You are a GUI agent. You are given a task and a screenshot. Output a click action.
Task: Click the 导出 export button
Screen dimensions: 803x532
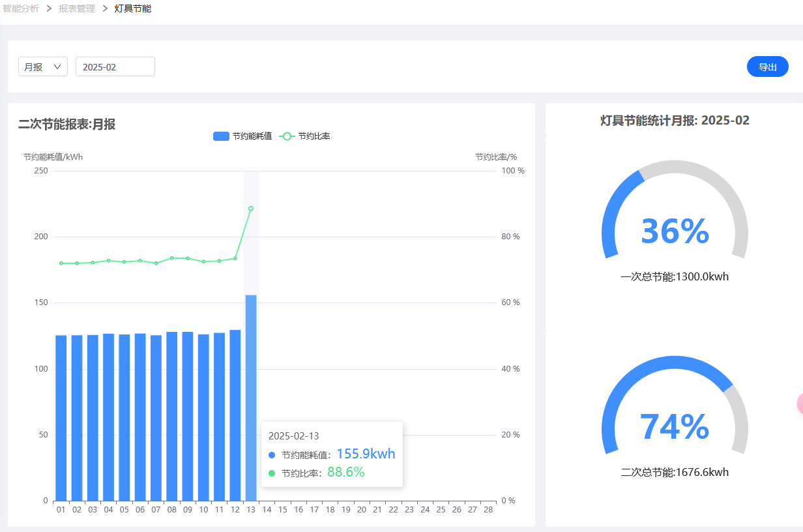click(768, 66)
